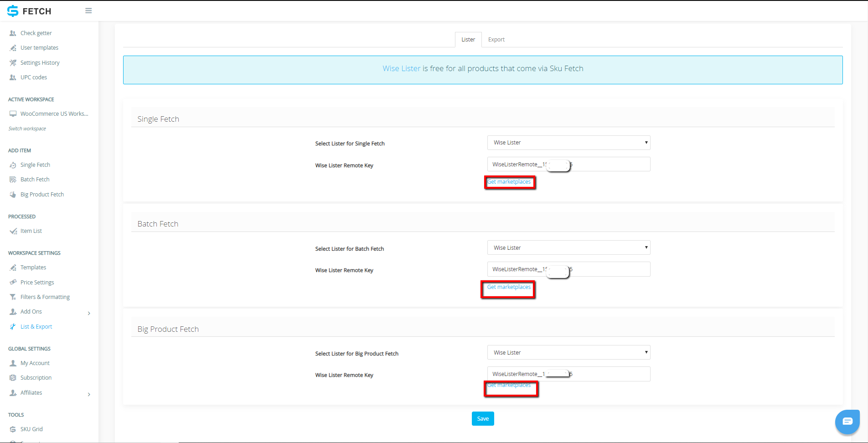
Task: Click the List & Export icon
Action: [x=13, y=327]
